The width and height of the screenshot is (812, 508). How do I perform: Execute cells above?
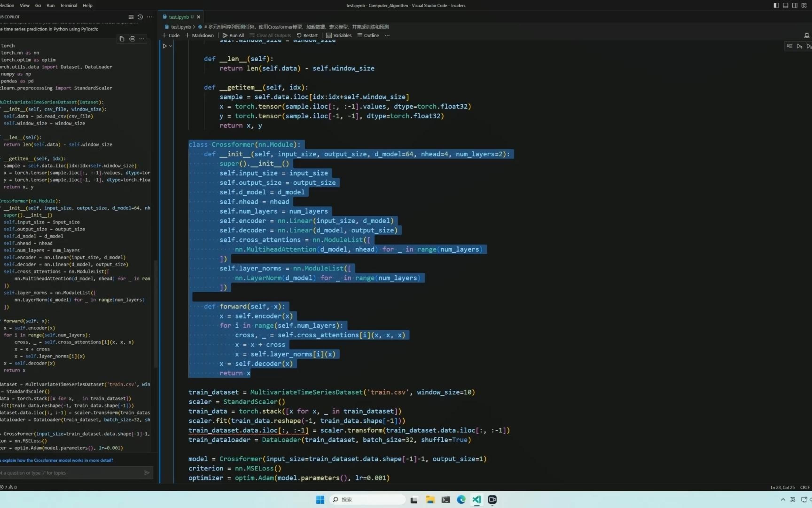click(x=800, y=46)
